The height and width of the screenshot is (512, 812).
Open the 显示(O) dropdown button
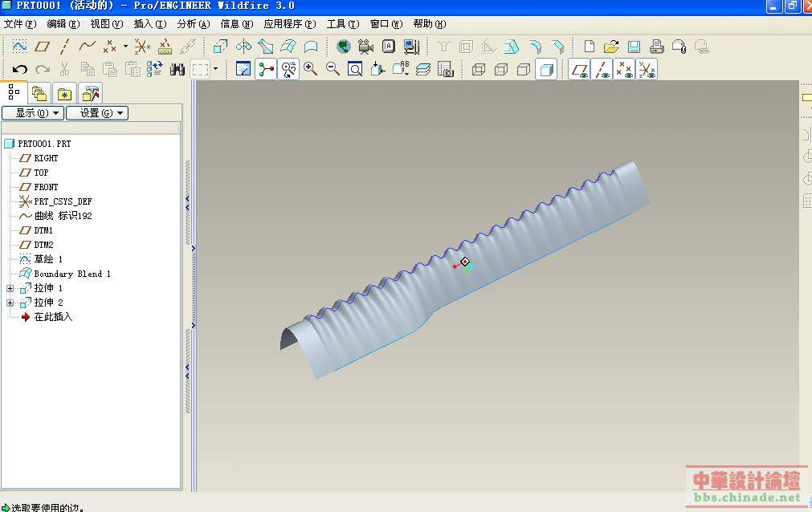pos(33,113)
